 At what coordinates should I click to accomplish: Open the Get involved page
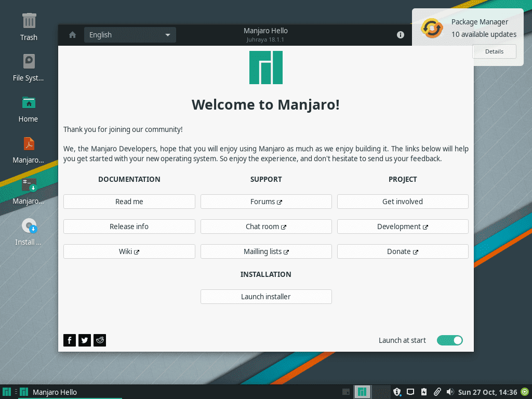pyautogui.click(x=403, y=202)
